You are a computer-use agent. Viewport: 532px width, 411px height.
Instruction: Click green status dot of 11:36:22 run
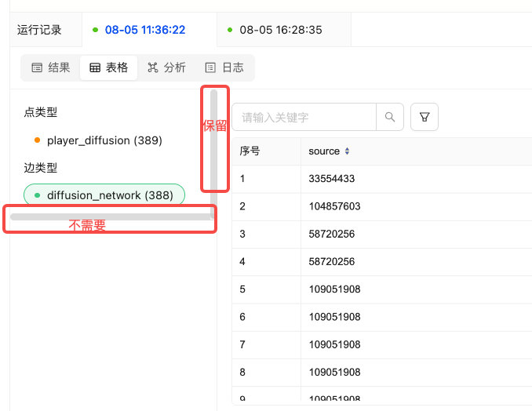[x=96, y=30]
